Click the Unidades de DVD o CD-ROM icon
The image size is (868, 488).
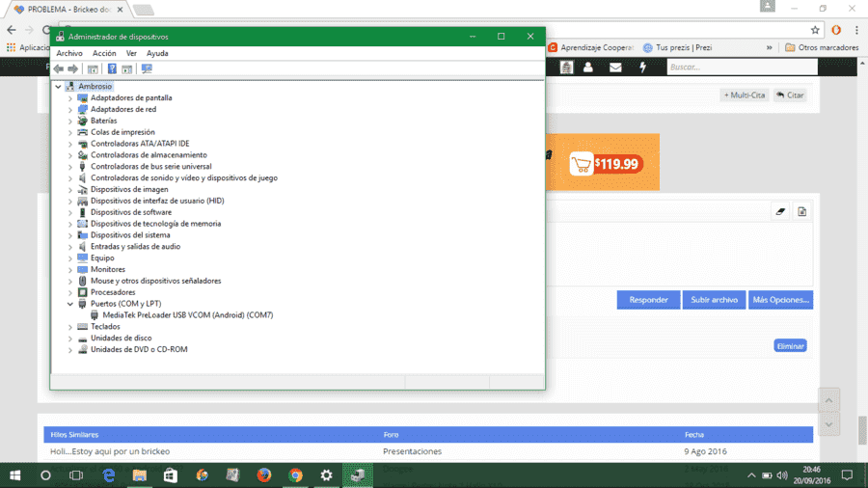coord(83,349)
